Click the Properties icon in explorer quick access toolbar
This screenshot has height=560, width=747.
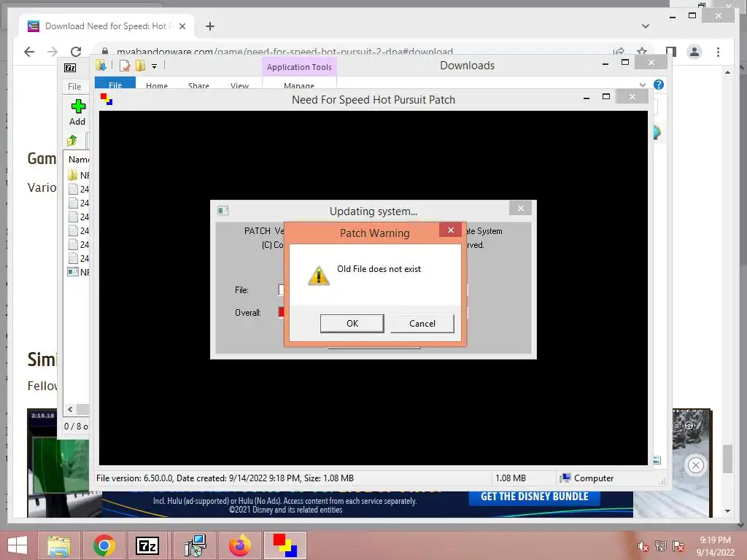(124, 66)
